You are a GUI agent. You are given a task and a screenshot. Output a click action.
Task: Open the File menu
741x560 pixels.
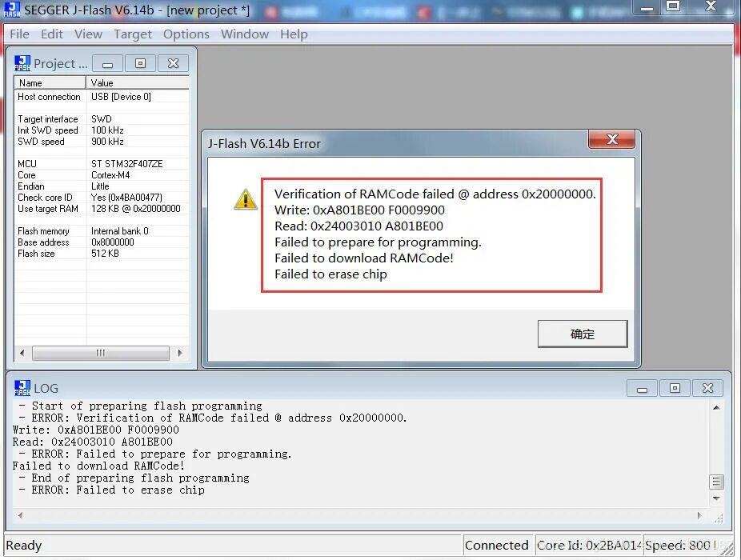coord(19,34)
